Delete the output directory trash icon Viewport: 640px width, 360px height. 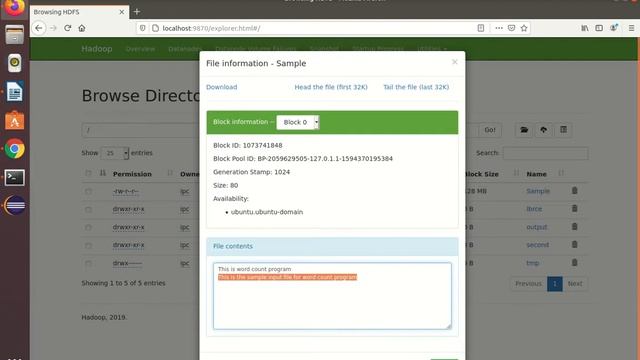coord(575,227)
